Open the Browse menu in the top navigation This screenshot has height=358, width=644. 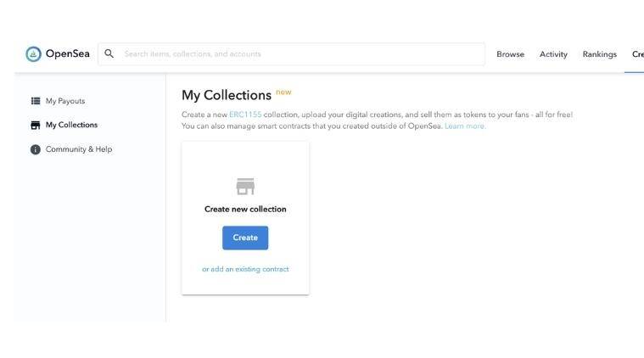click(510, 54)
